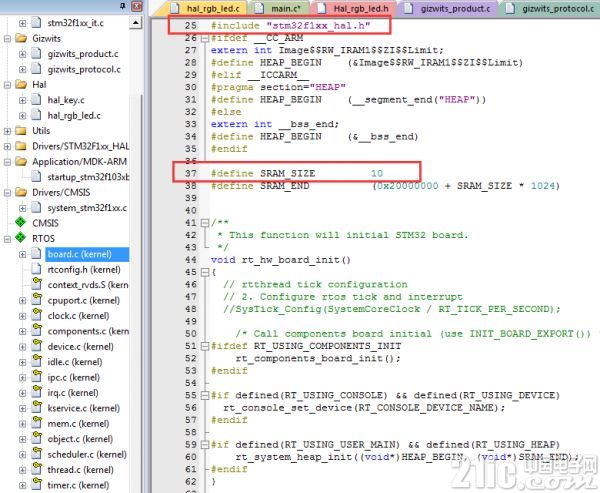Image resolution: width=600 pixels, height=493 pixels.
Task: Click line number 49 in the gutter
Action: [191, 322]
